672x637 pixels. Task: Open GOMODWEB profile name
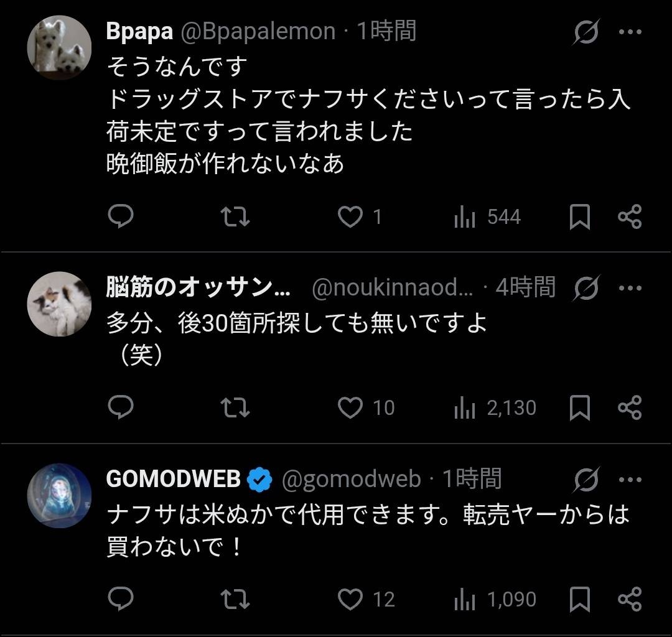(x=174, y=479)
